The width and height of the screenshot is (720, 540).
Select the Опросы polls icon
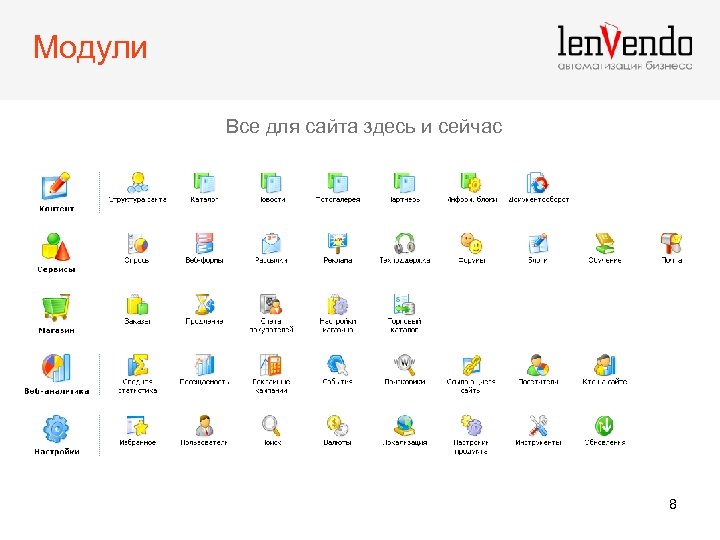coord(137,243)
